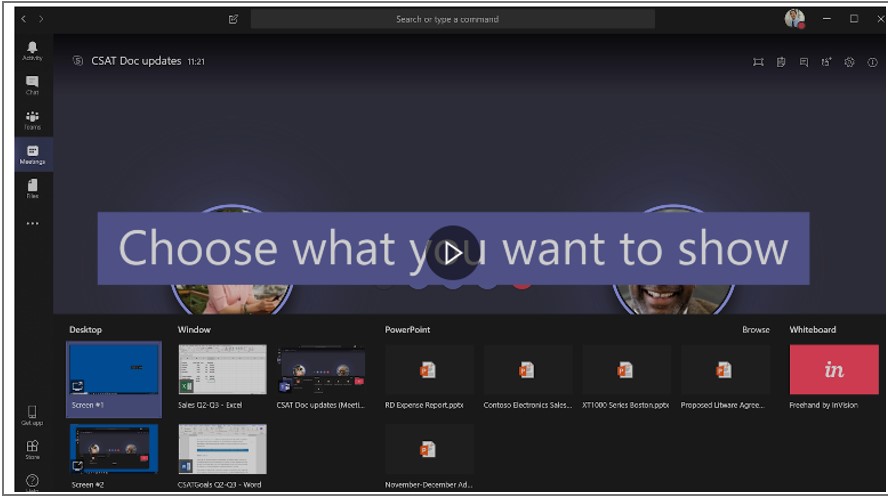Go back with the left arrow
The image size is (888, 496).
tap(24, 19)
